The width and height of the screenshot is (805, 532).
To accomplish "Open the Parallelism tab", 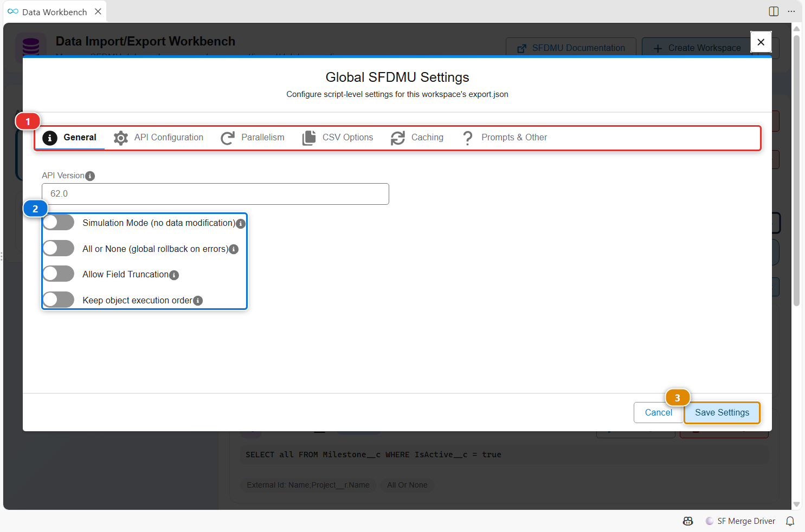I will (253, 138).
